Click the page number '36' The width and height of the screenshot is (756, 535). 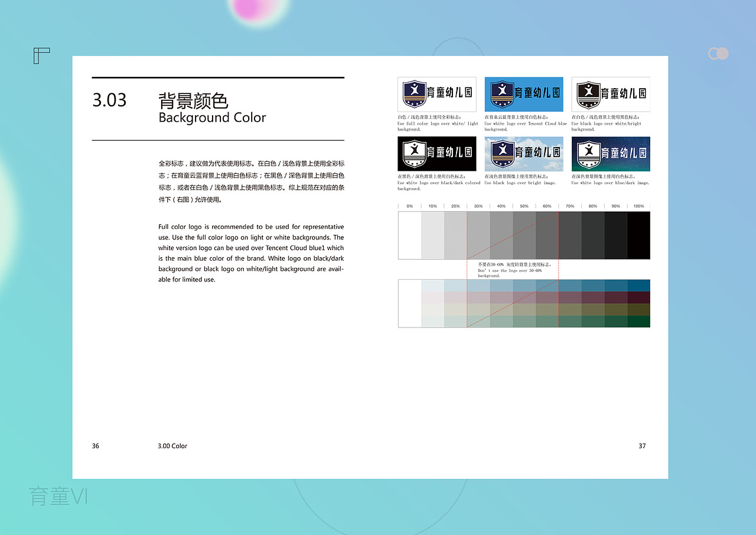click(x=96, y=446)
